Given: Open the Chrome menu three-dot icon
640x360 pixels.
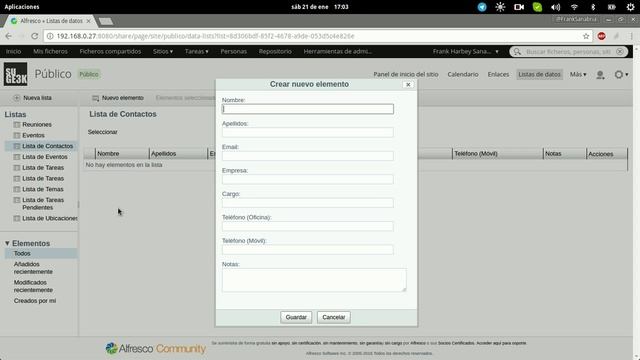Looking at the screenshot, I should point(631,36).
